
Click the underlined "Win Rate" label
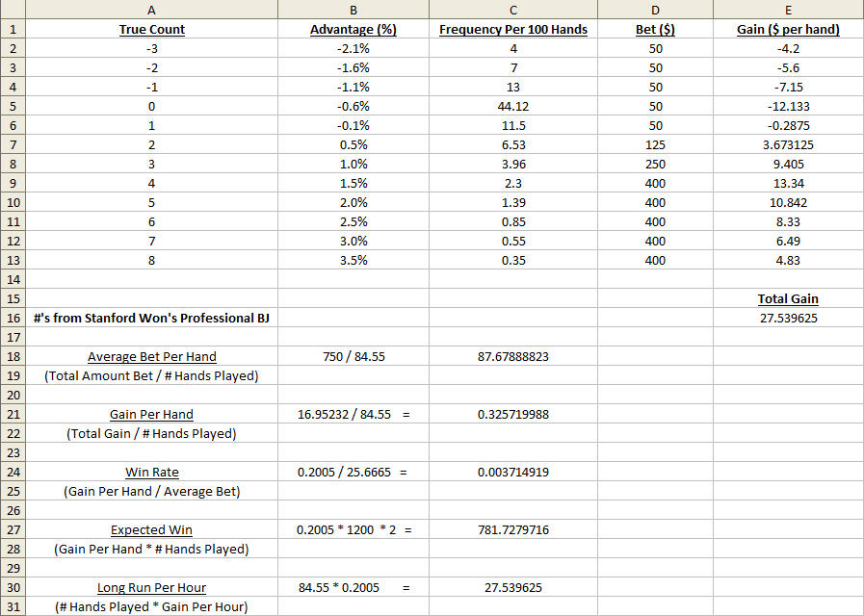151,473
